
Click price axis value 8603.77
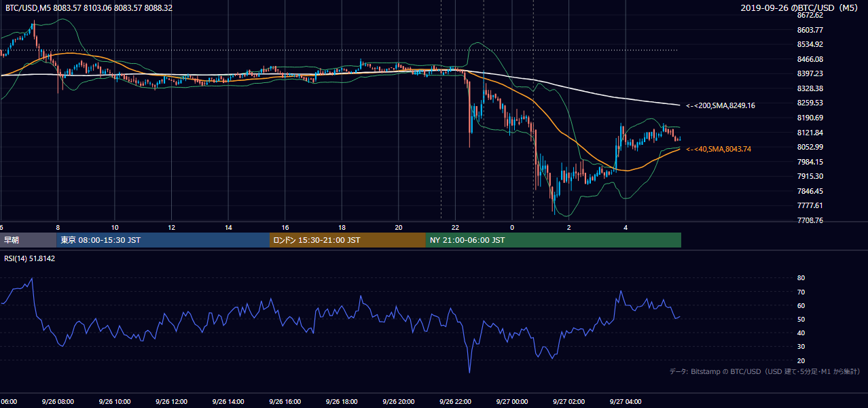pos(810,30)
